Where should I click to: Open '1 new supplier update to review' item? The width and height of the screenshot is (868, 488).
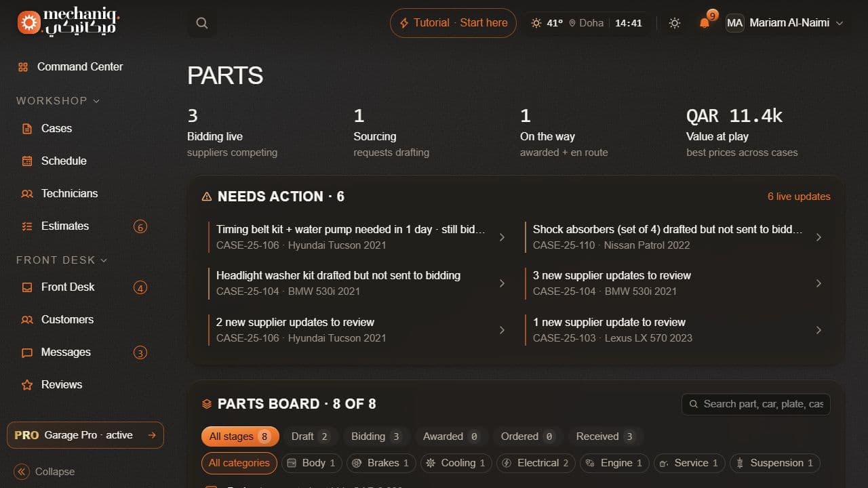click(x=675, y=330)
